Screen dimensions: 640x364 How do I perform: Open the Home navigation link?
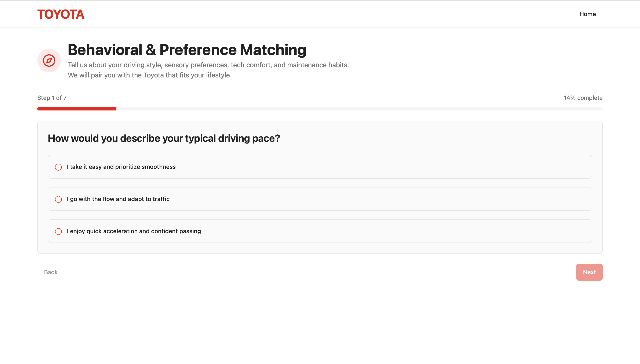(x=588, y=14)
